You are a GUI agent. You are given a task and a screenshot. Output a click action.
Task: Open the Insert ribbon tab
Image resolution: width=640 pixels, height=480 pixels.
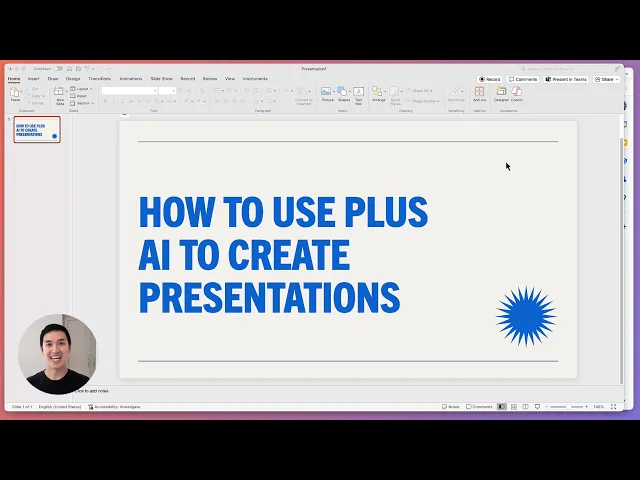click(x=33, y=78)
